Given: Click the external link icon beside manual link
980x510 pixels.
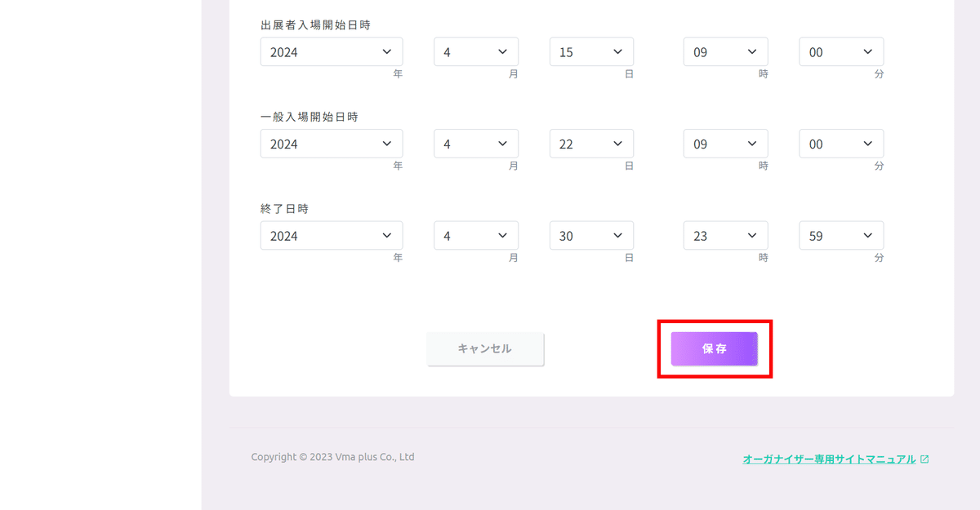Looking at the screenshot, I should click(x=924, y=459).
